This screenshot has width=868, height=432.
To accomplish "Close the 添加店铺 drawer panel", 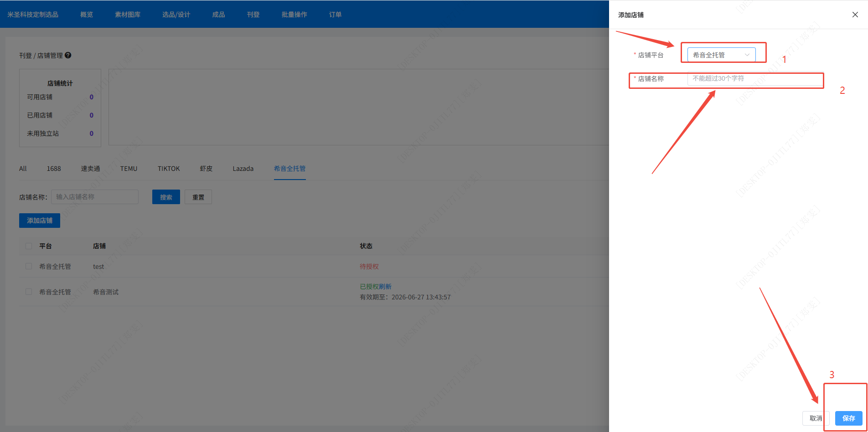I will (x=855, y=15).
